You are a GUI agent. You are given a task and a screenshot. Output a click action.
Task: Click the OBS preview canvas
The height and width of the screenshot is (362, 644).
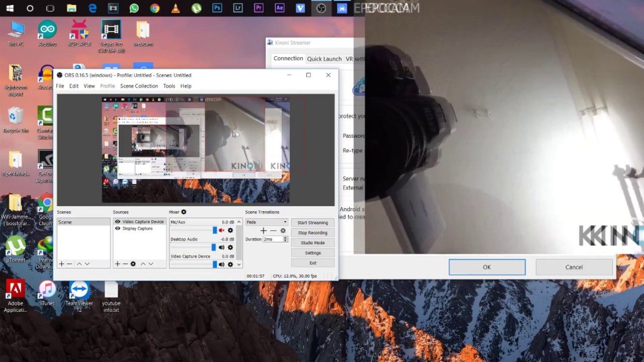[x=196, y=150]
